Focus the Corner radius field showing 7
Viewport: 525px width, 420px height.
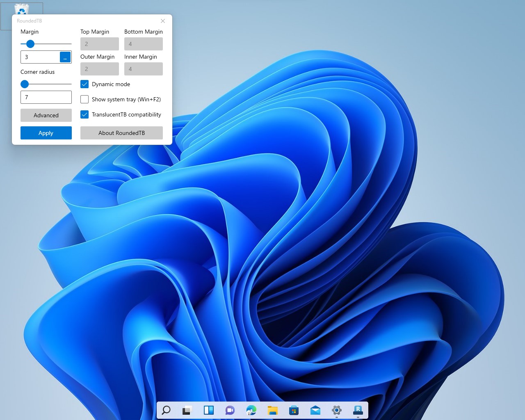coord(46,97)
